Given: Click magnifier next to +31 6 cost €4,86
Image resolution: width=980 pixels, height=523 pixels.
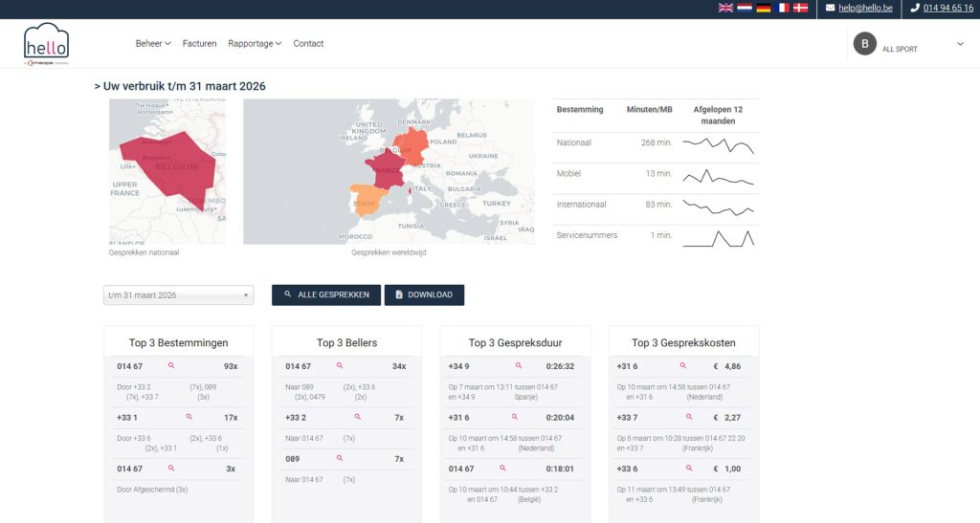Looking at the screenshot, I should tap(683, 366).
